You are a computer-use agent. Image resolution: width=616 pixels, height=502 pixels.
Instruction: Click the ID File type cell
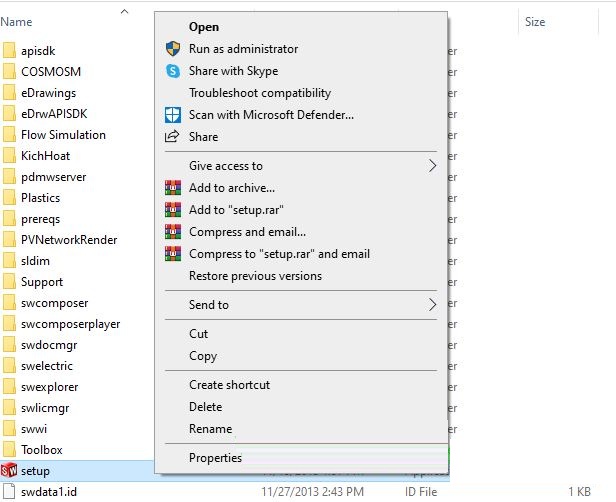pyautogui.click(x=421, y=492)
